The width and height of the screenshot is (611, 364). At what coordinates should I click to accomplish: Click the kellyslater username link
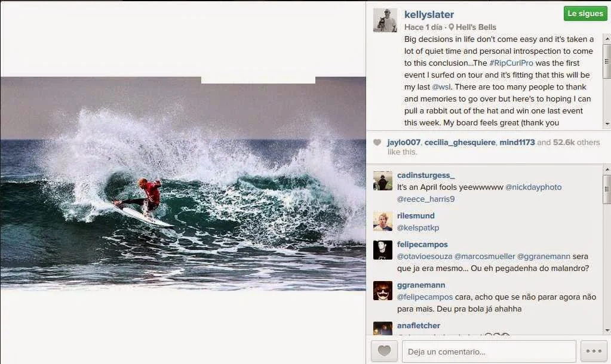coord(429,14)
